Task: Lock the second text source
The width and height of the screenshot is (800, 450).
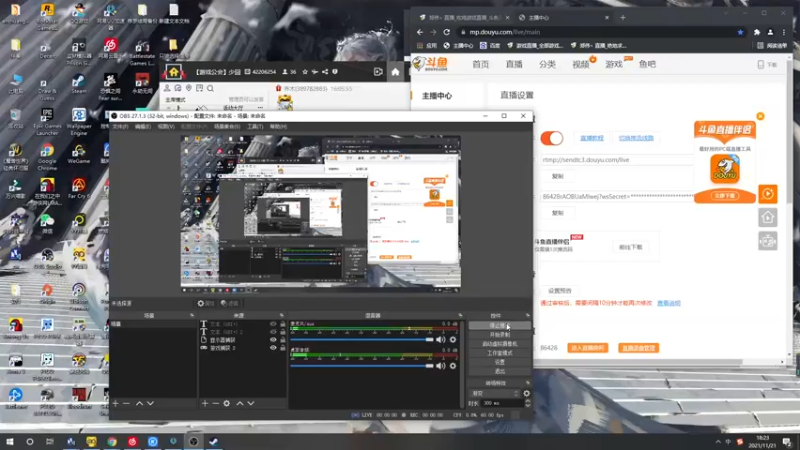Action: [x=283, y=332]
